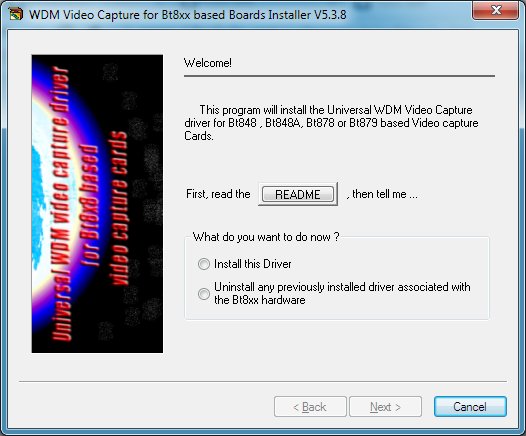The width and height of the screenshot is (526, 436).
Task: Click the 'What do you want to do now ?' label
Action: (x=266, y=237)
